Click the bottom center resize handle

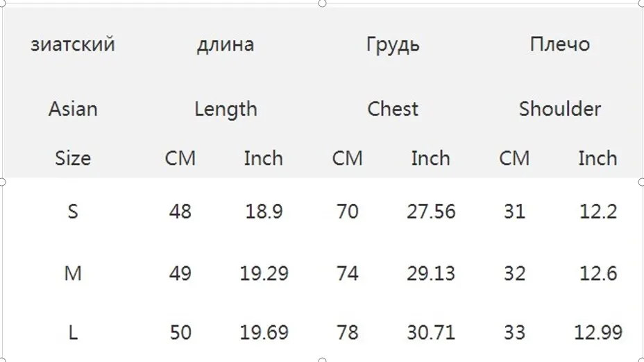point(323,361)
